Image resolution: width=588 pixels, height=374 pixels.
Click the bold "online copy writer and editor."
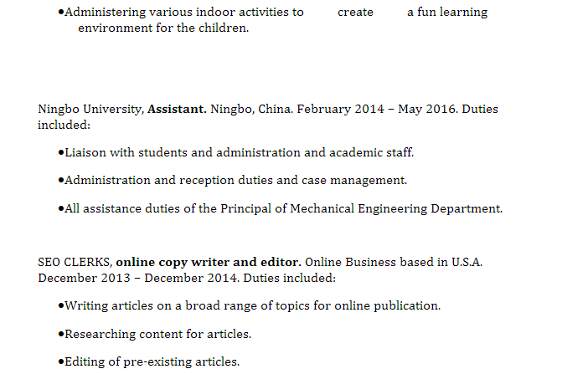click(209, 262)
